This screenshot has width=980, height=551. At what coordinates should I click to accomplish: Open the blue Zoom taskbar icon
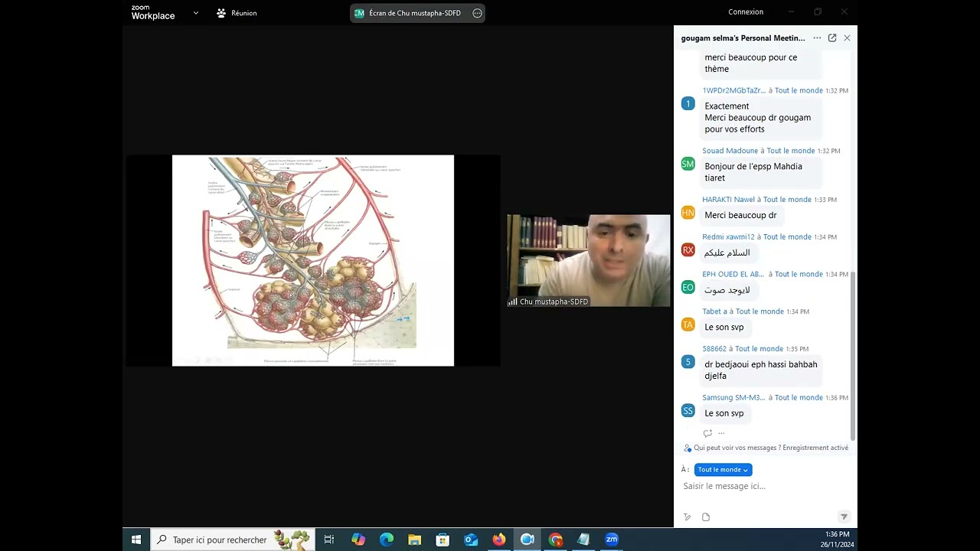tap(612, 540)
